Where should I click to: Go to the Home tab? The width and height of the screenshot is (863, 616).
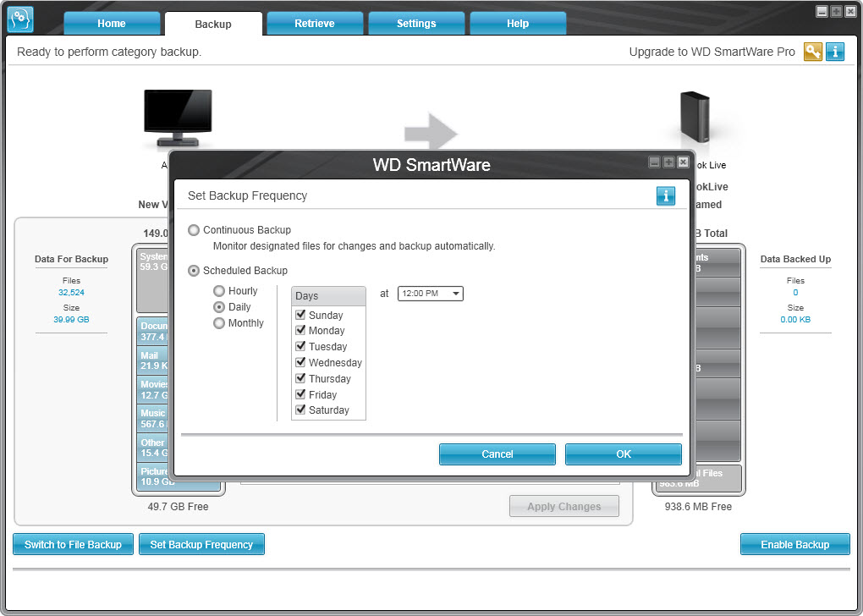point(112,24)
